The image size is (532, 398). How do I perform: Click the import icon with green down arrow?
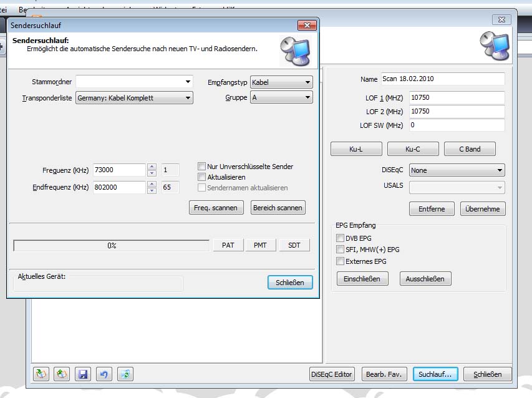(x=41, y=374)
